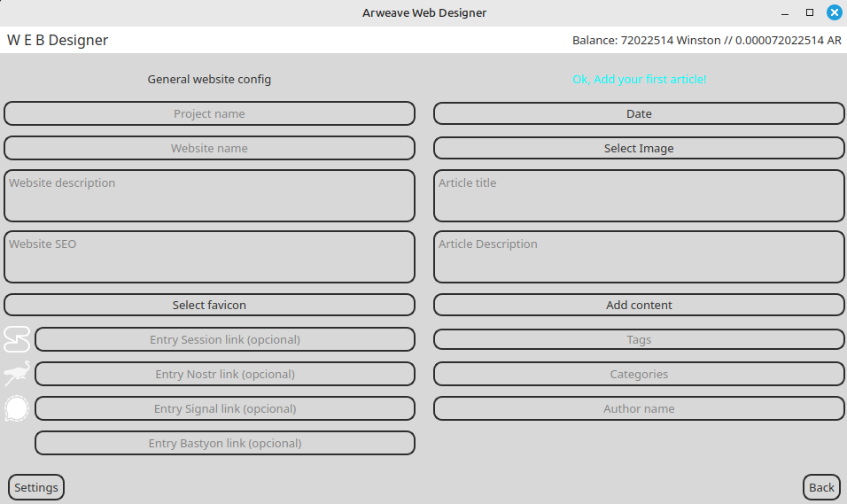Minimize the Arweave Web Designer window

(785, 13)
